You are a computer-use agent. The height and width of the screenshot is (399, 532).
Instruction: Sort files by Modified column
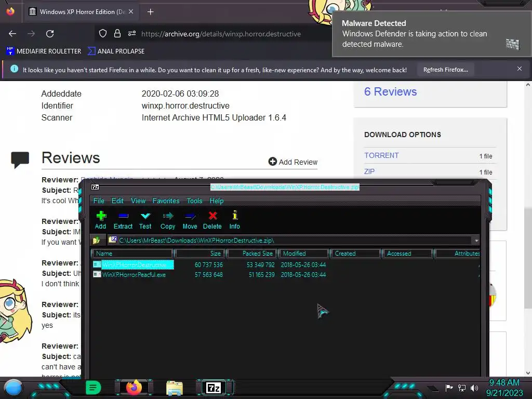coord(304,254)
